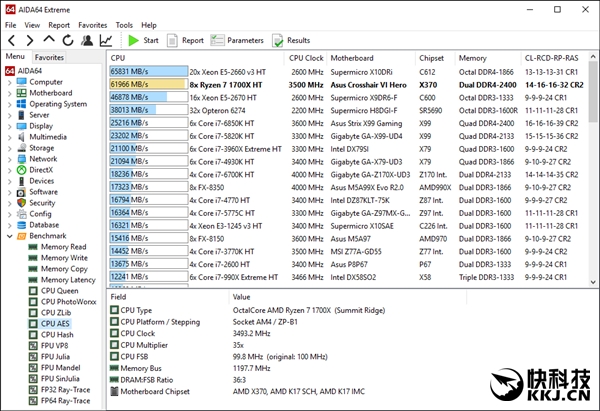
Task: Select the Motherboard Chipset field row
Action: point(287,391)
